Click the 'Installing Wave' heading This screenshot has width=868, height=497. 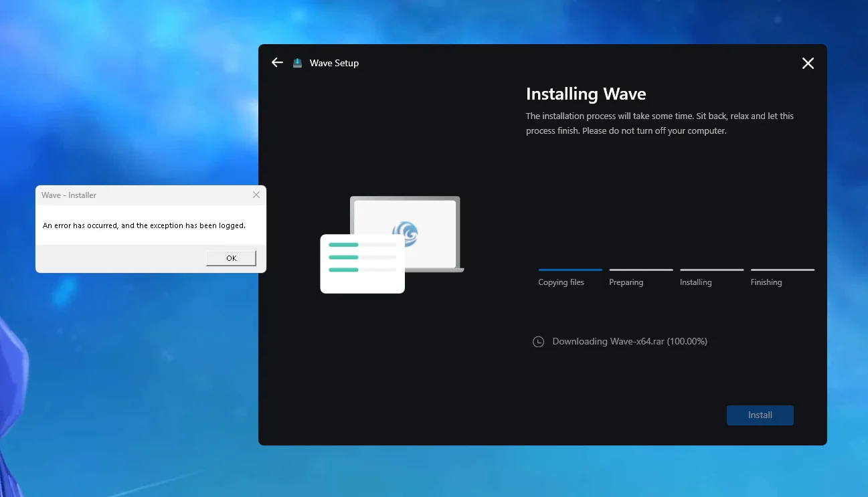tap(586, 94)
